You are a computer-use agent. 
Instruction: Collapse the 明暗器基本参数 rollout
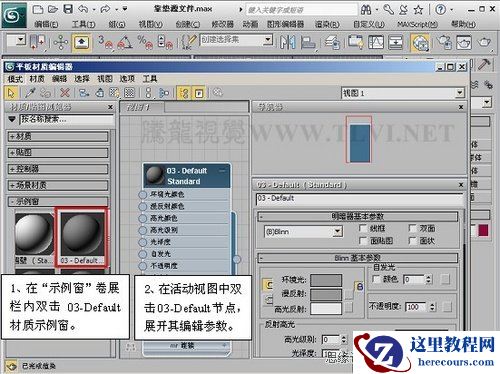coord(358,217)
